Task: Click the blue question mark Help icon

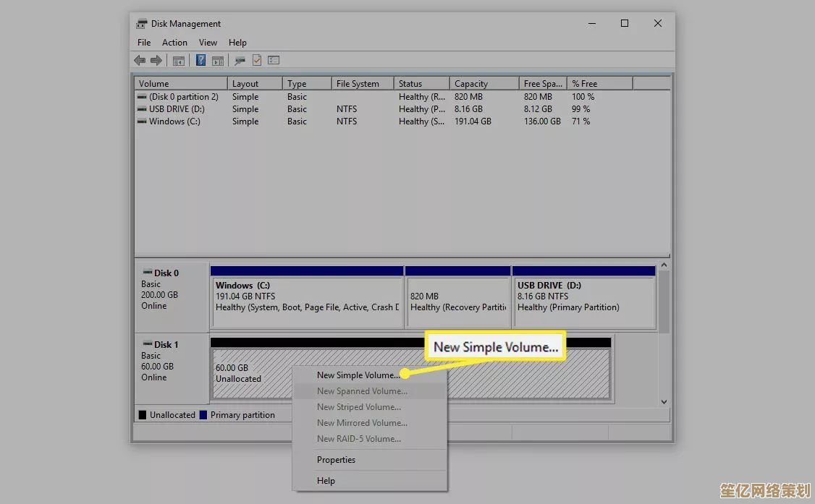Action: pyautogui.click(x=200, y=61)
